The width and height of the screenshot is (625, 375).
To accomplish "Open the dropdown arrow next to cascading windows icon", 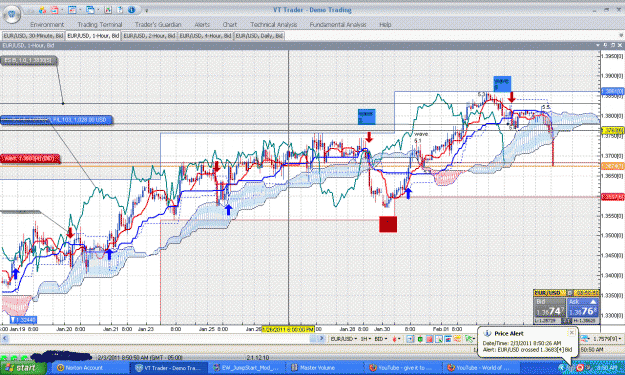I will (x=98, y=10).
